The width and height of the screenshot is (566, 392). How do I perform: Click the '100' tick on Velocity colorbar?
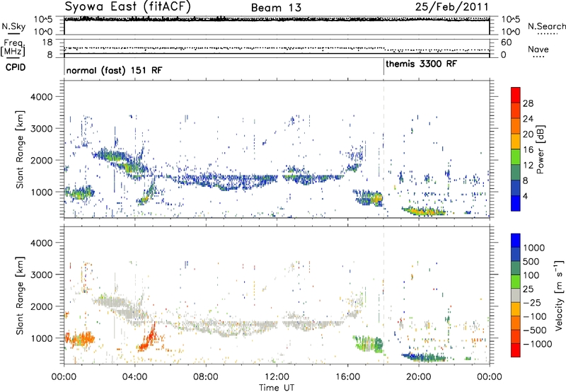[533, 275]
